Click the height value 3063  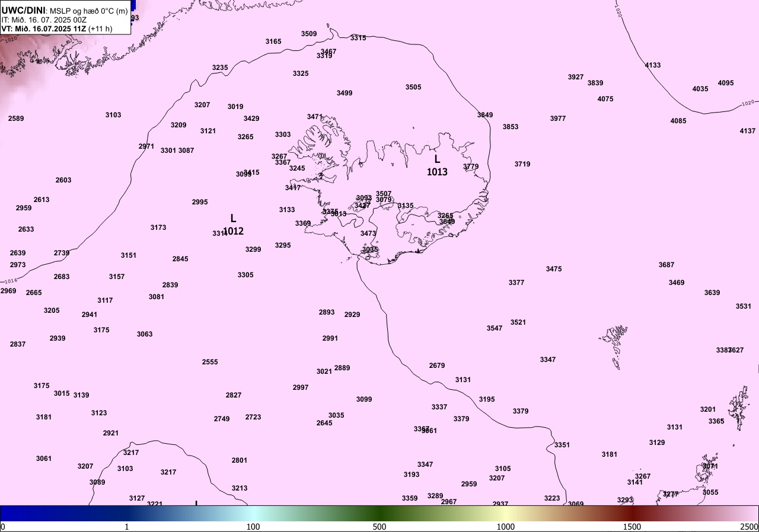pos(145,334)
